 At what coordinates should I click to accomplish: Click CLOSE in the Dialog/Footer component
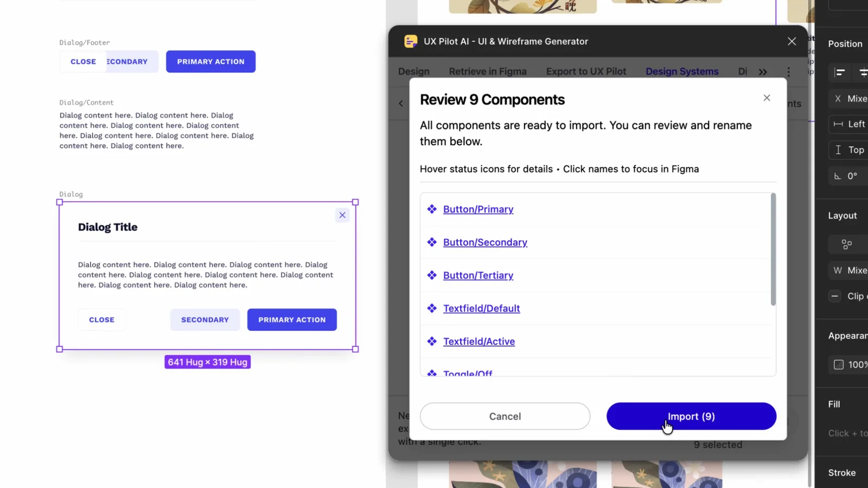click(83, 61)
